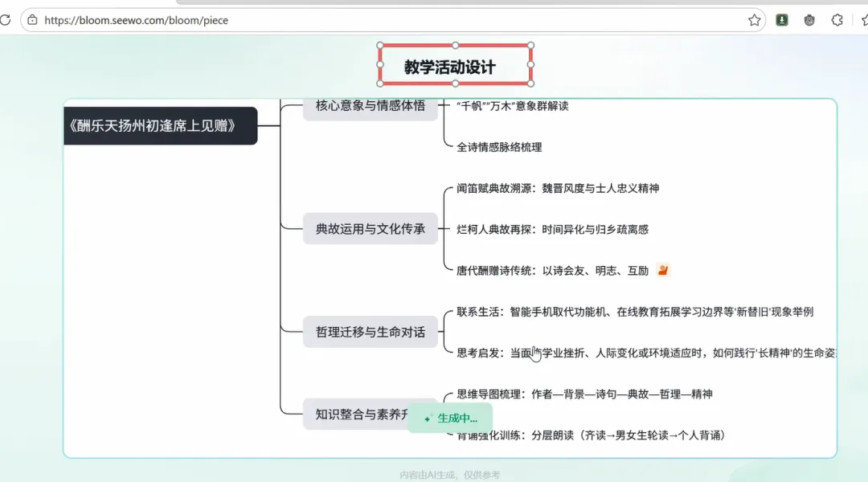
Task: Open the puzzle-piece extensions menu
Action: [837, 20]
